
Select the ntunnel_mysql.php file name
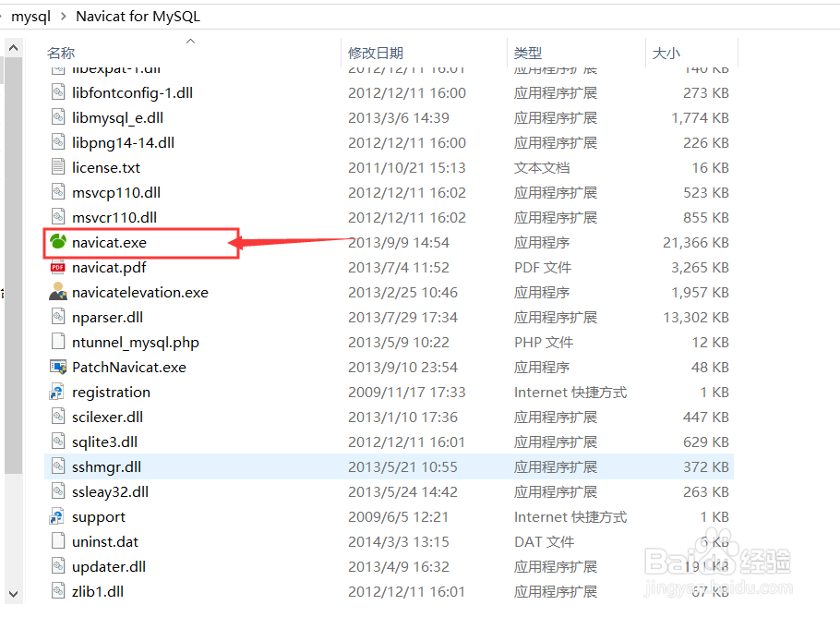[136, 343]
